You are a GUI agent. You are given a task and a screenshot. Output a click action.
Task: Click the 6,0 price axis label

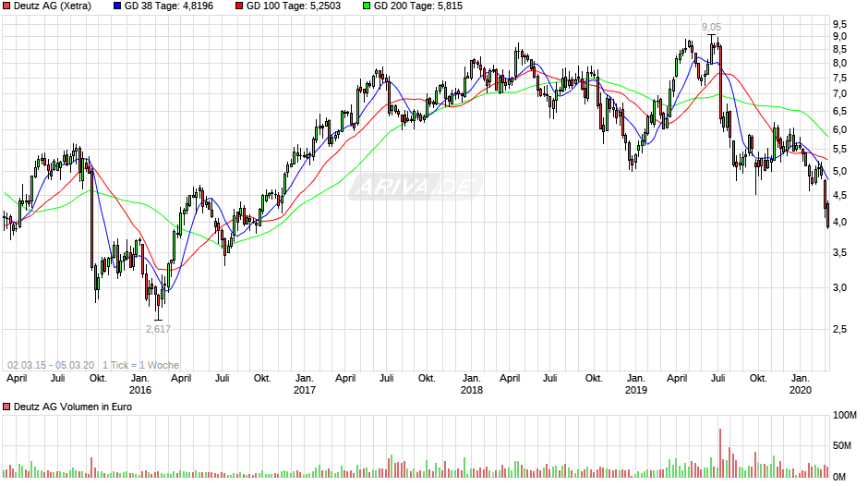point(839,129)
